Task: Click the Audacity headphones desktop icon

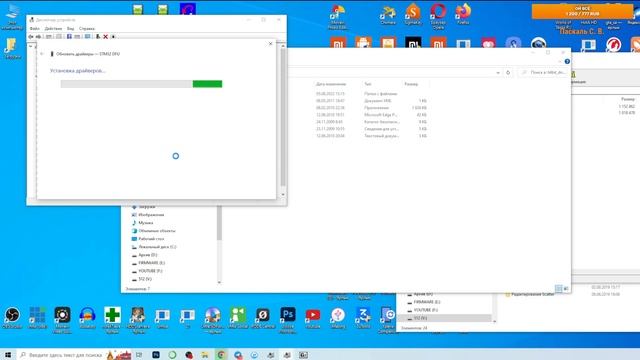Action: click(x=87, y=318)
